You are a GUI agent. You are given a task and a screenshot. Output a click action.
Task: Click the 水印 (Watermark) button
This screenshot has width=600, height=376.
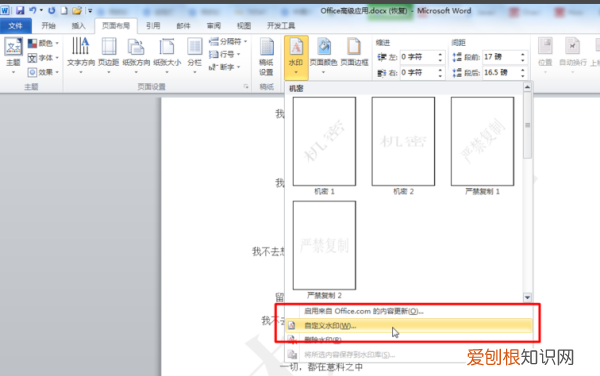[x=296, y=57]
